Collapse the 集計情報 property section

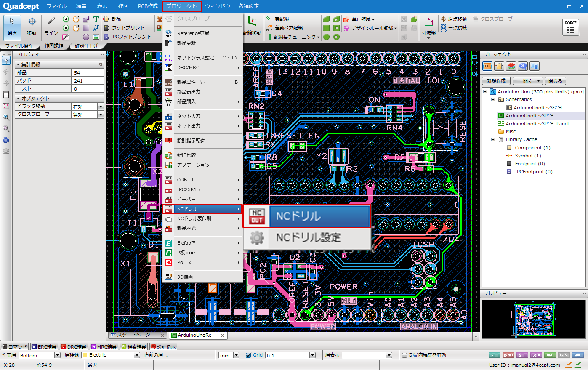[18, 65]
